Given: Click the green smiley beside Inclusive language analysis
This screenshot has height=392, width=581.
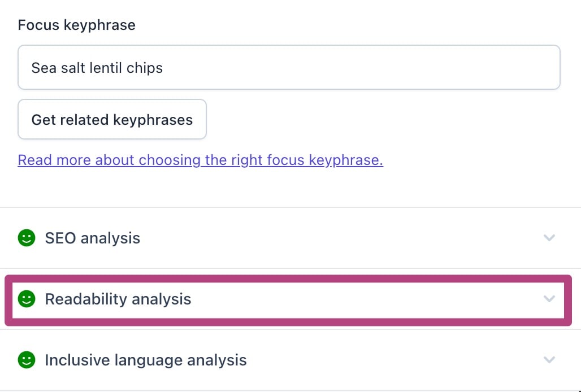Looking at the screenshot, I should tap(27, 360).
